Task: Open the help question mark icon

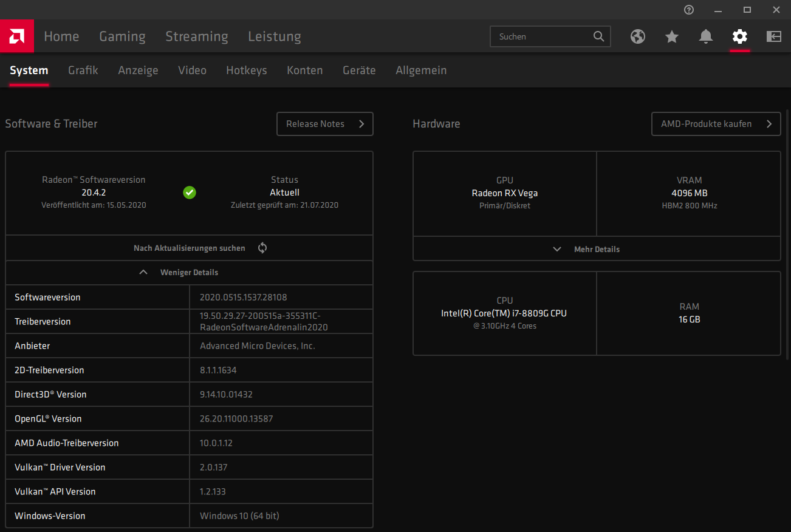Action: (689, 10)
